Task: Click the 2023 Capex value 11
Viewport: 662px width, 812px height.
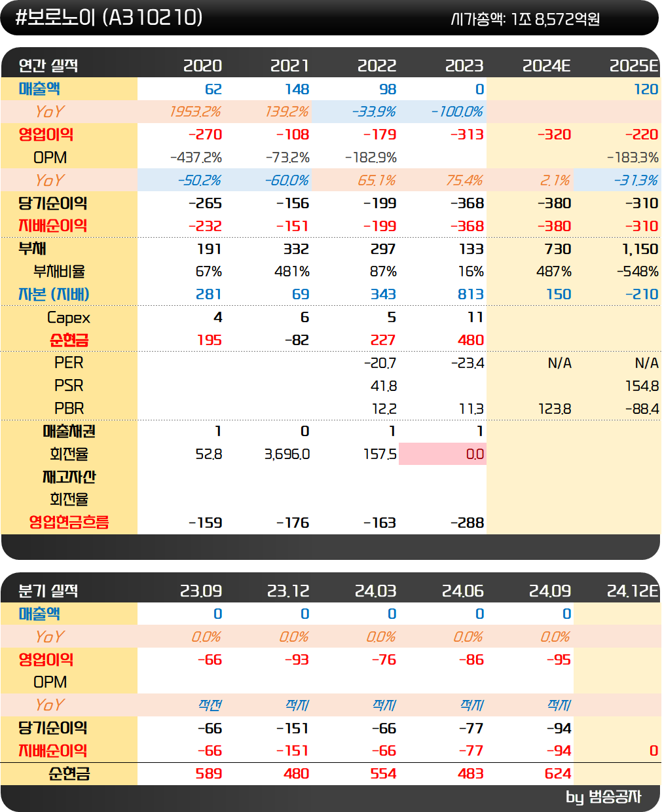Action: (x=475, y=317)
